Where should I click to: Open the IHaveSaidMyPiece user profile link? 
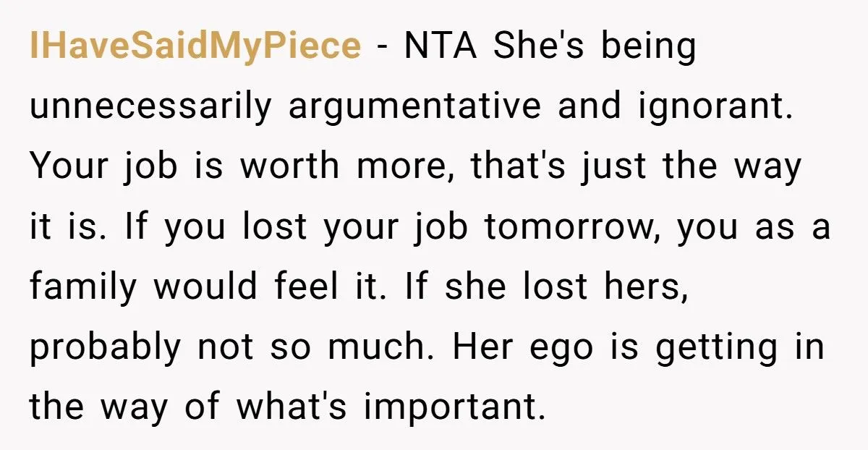(195, 46)
